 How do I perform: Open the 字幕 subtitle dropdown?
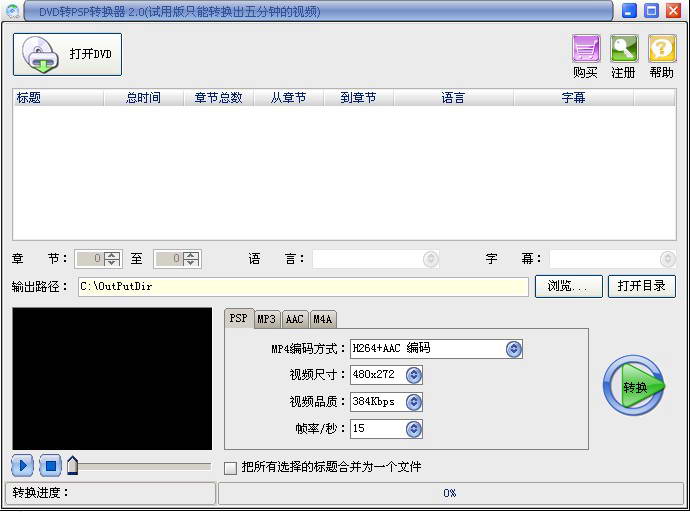(613, 259)
